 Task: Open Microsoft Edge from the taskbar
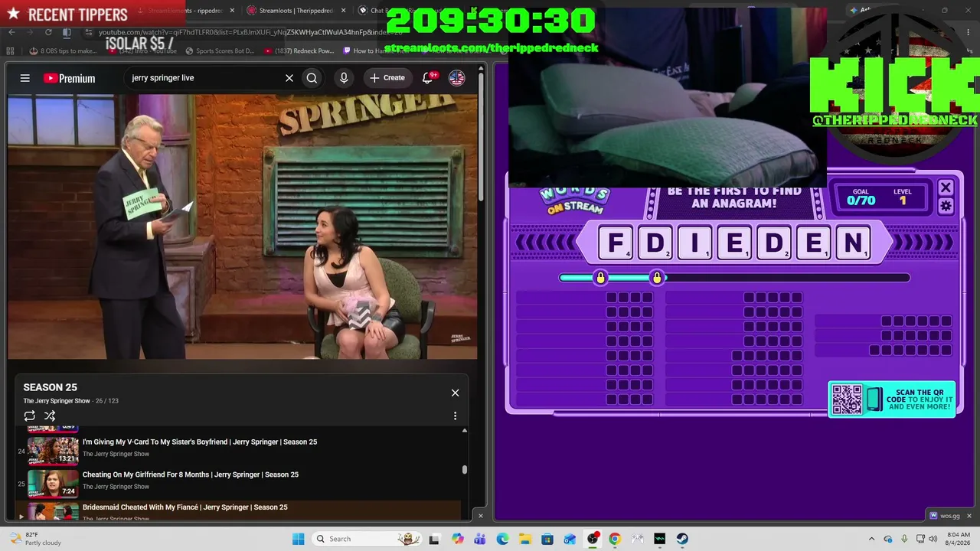502,539
